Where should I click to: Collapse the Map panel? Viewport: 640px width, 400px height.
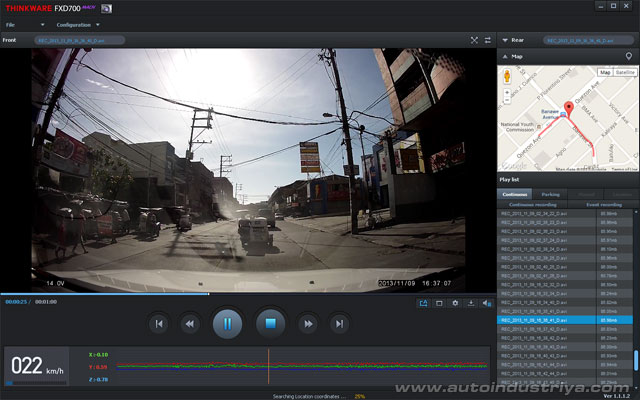point(505,56)
